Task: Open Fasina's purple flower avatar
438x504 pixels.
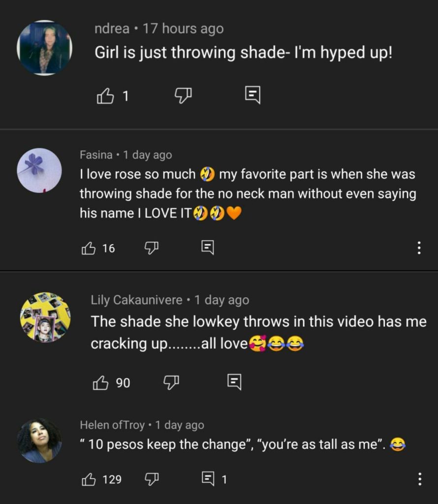Action: click(39, 170)
